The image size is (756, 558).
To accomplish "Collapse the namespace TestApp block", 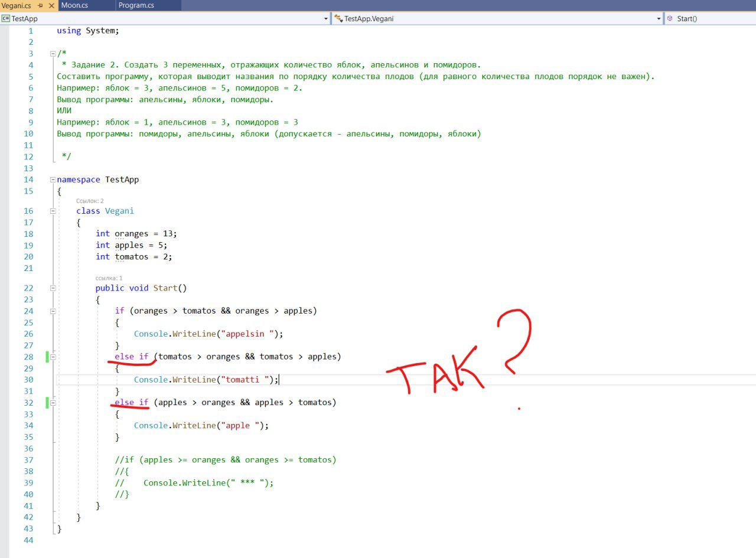I will (x=53, y=180).
